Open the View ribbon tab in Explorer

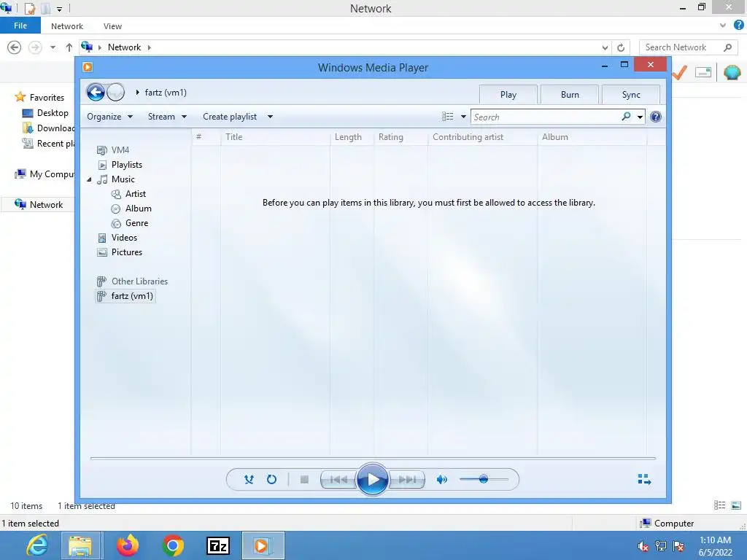tap(112, 26)
